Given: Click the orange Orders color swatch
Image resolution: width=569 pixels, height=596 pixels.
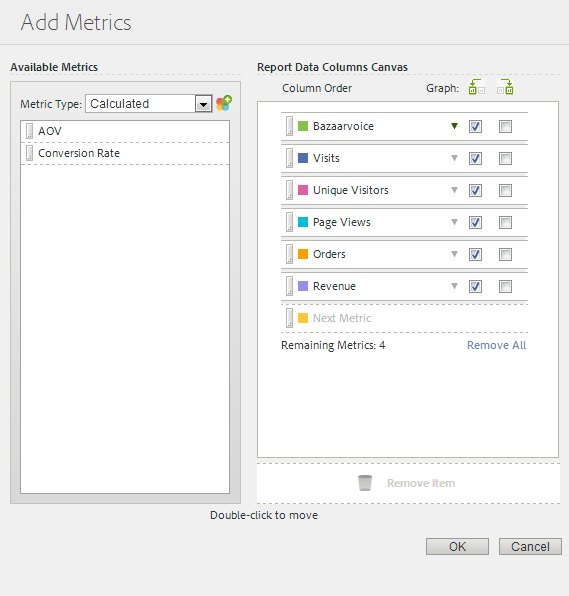Looking at the screenshot, I should (x=303, y=254).
